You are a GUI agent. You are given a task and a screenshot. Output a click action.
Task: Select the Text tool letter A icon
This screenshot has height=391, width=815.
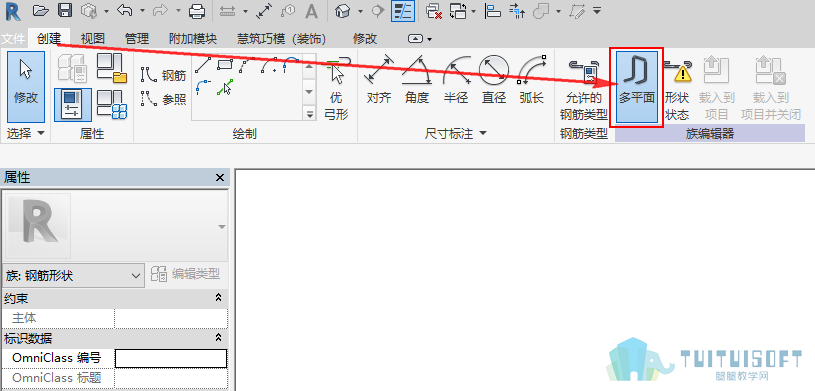(x=311, y=11)
